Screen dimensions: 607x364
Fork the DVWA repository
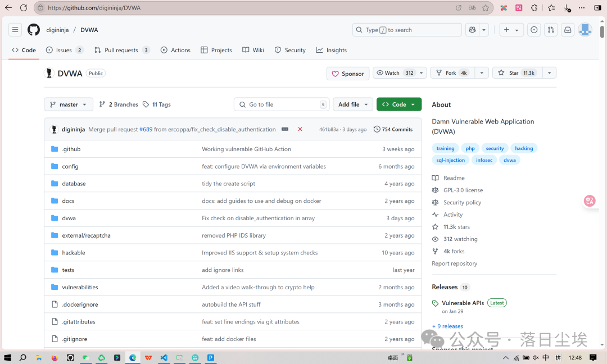(452, 72)
